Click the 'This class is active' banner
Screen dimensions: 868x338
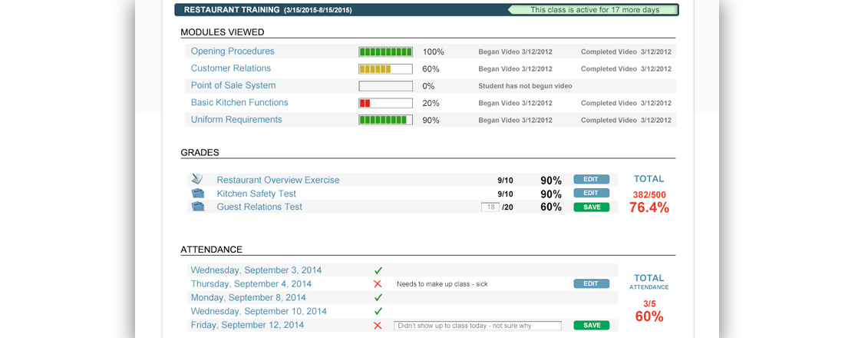(x=593, y=10)
